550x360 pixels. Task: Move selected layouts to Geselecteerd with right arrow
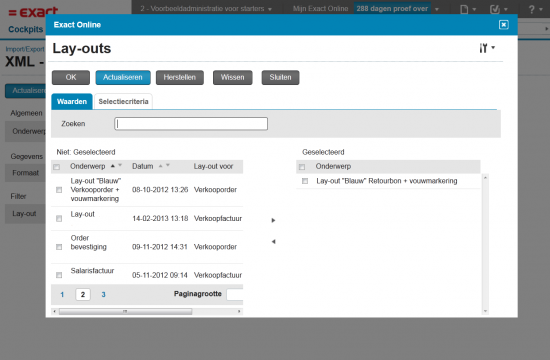pyautogui.click(x=273, y=220)
